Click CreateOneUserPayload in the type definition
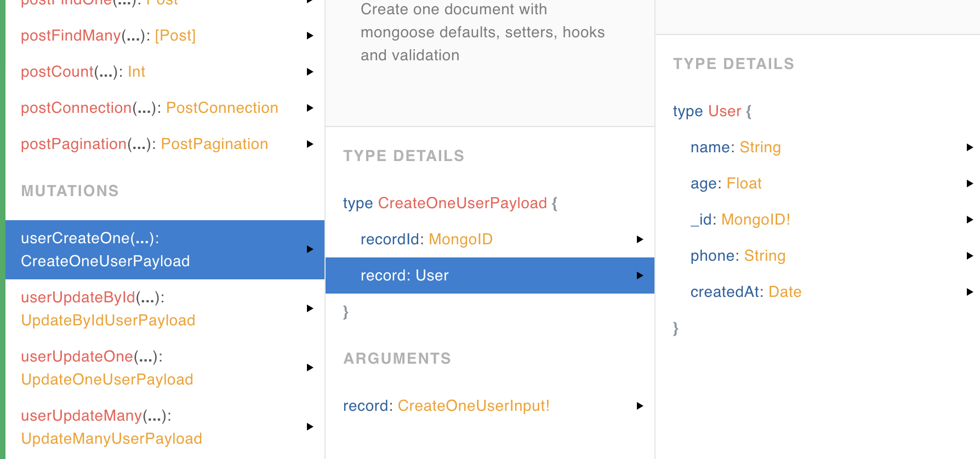The width and height of the screenshot is (980, 459). (x=463, y=203)
